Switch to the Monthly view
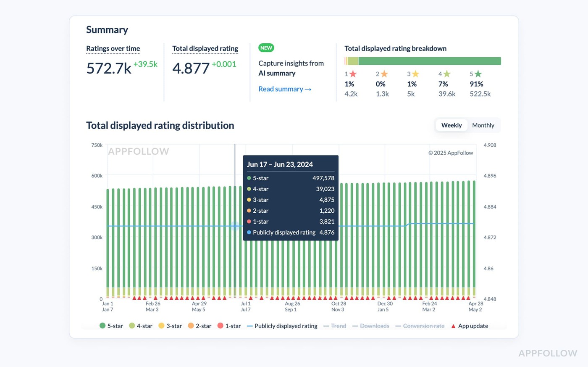588x367 pixels. coord(483,125)
